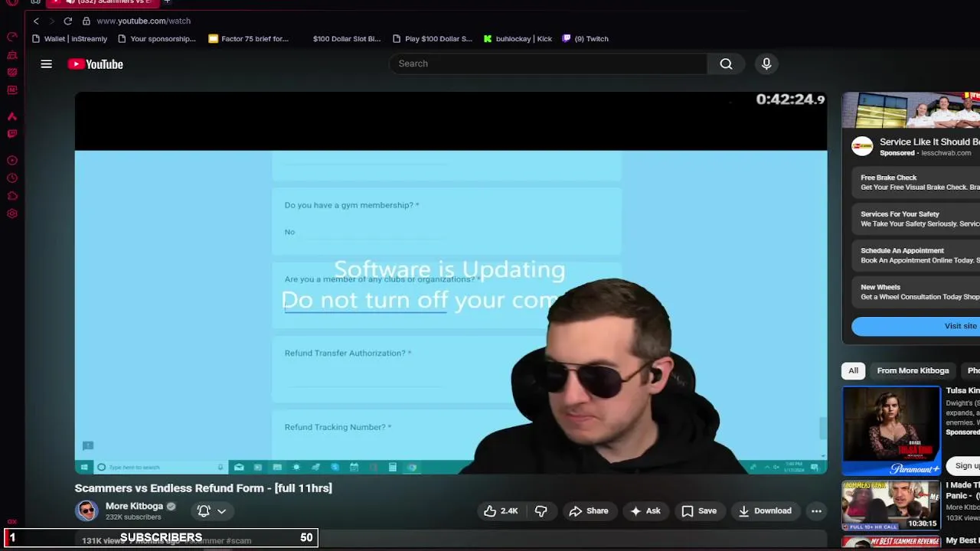Open site info via the padlock icon
Image resolution: width=980 pixels, height=551 pixels.
point(87,21)
